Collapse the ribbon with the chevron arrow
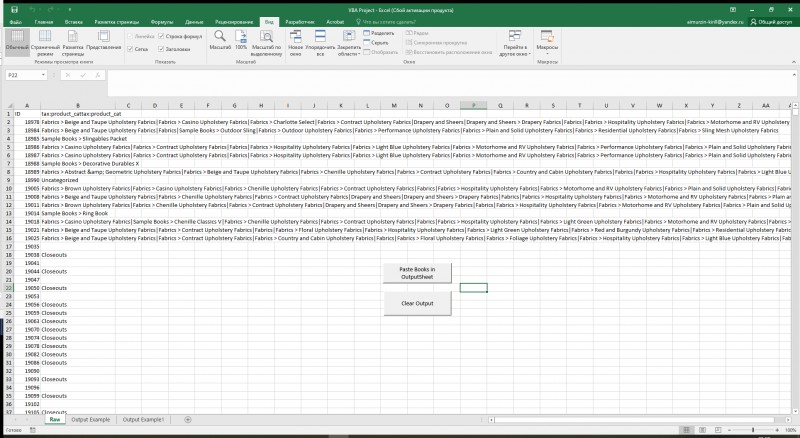The height and width of the screenshot is (438, 800). pyautogui.click(x=794, y=62)
